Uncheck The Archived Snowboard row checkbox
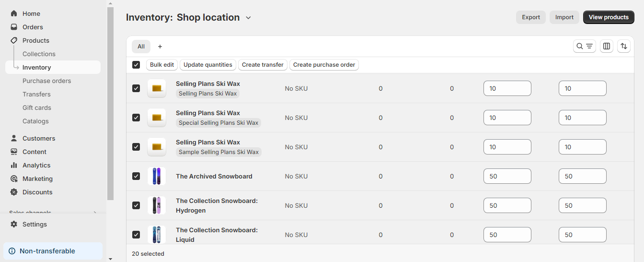The image size is (644, 262). [136, 176]
